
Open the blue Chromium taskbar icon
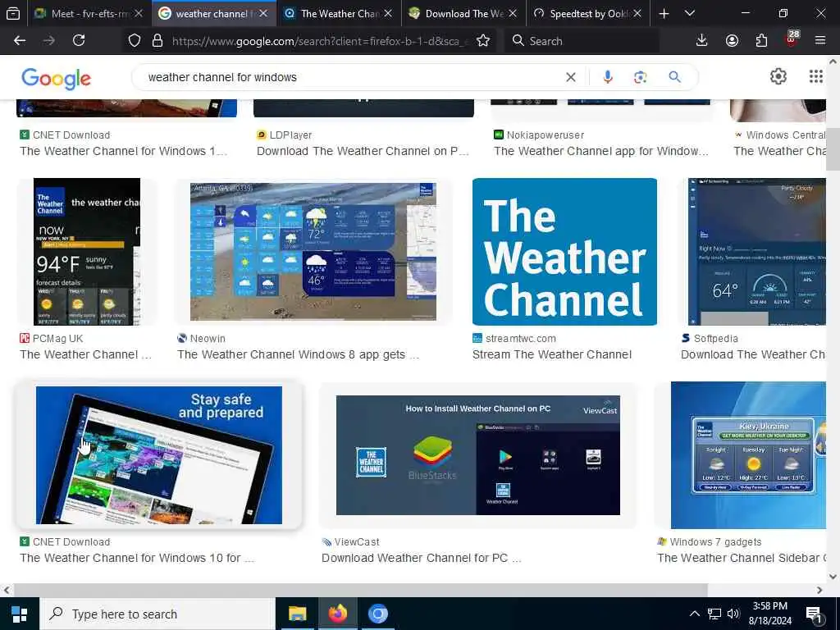tap(377, 614)
